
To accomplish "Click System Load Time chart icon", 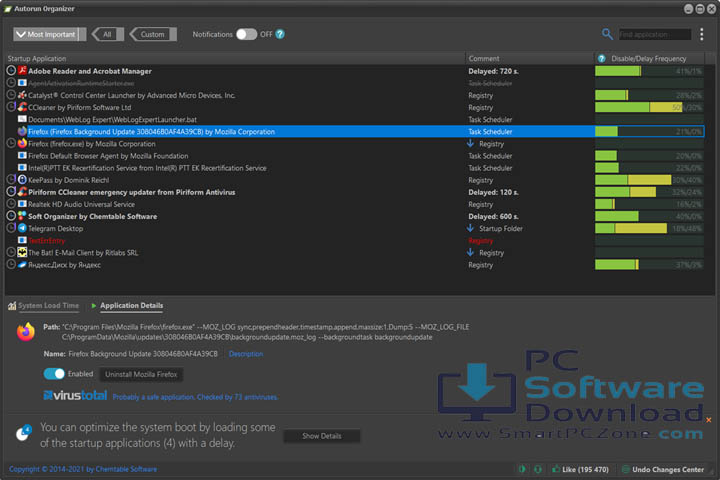I will [x=12, y=306].
